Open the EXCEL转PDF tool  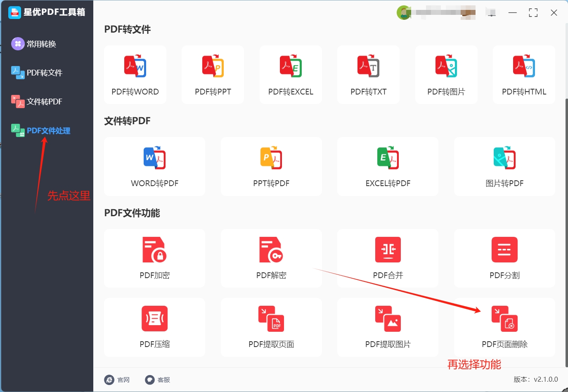(x=388, y=167)
